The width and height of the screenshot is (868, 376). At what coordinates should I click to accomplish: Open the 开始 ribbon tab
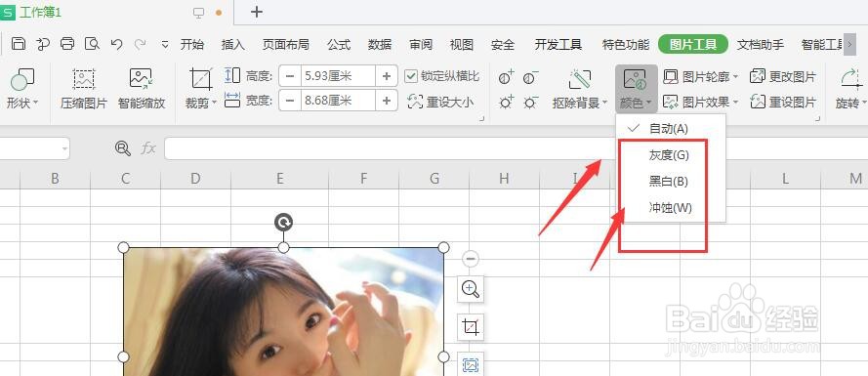191,45
